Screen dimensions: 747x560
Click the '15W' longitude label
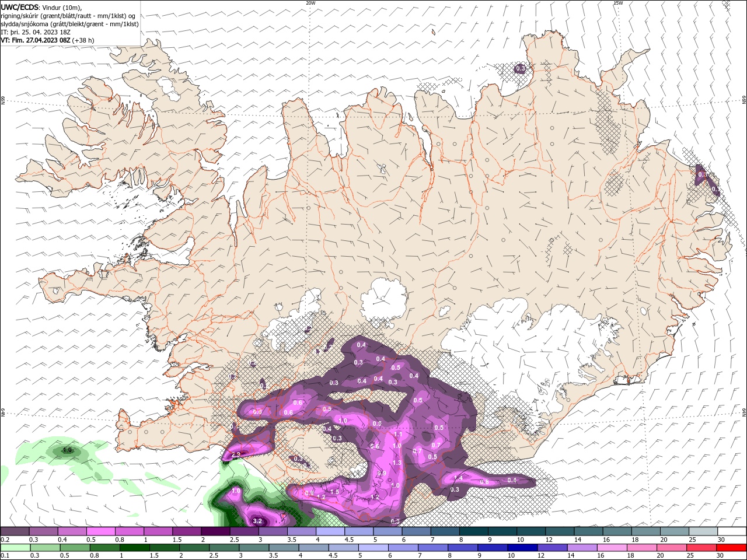point(618,3)
